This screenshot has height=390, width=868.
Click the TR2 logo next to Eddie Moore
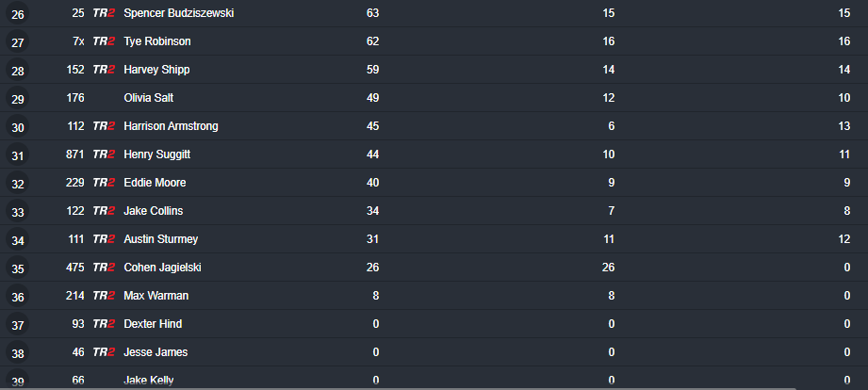(104, 183)
